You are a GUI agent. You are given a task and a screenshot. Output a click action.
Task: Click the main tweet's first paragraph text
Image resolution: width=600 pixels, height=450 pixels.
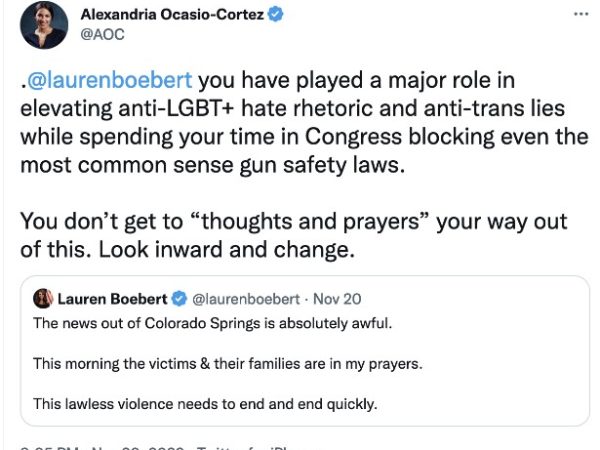(x=304, y=122)
